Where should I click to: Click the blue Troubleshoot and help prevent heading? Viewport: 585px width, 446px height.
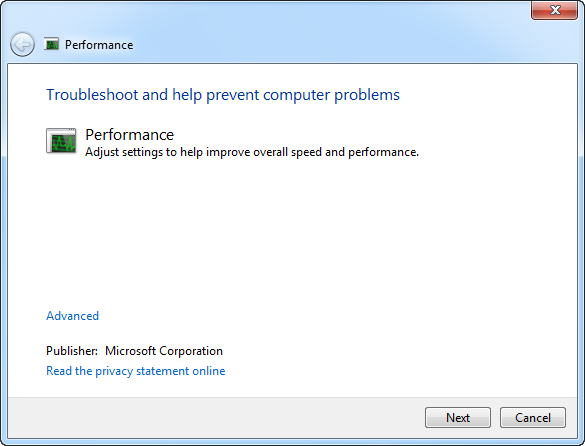pos(223,95)
